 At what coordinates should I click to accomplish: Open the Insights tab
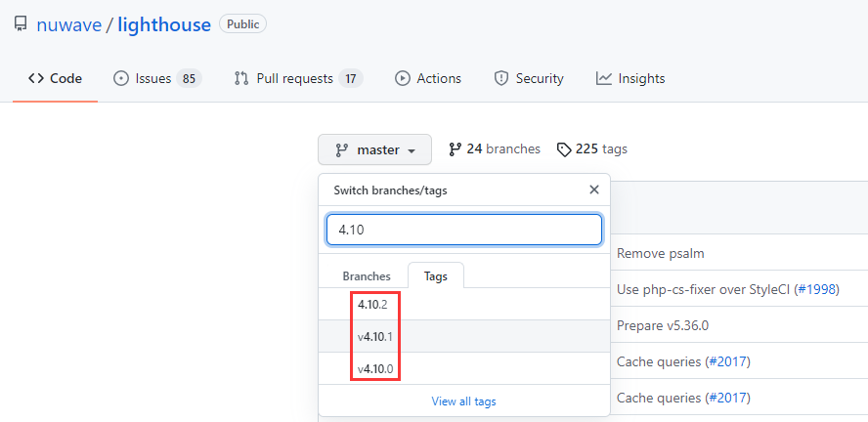(630, 79)
